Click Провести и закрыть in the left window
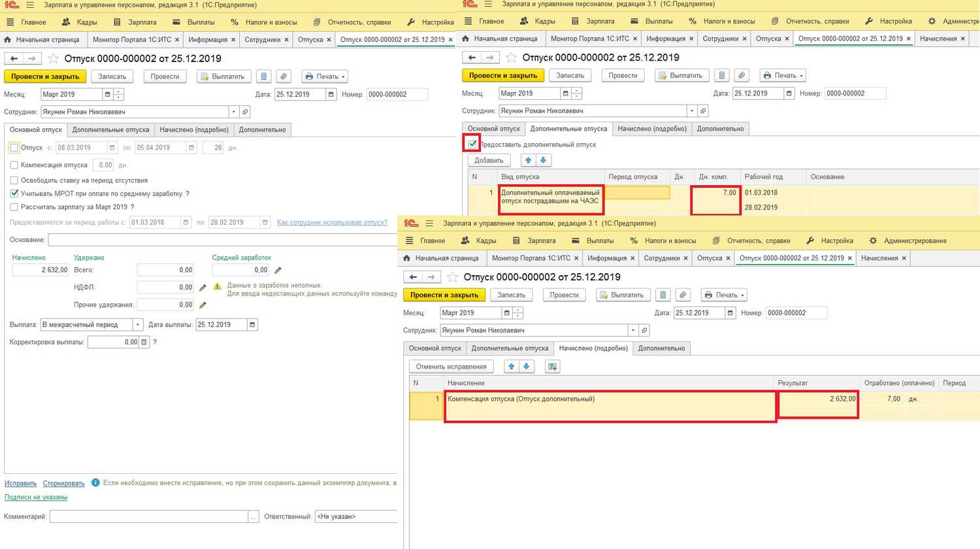This screenshot has height=549, width=980. (x=45, y=76)
